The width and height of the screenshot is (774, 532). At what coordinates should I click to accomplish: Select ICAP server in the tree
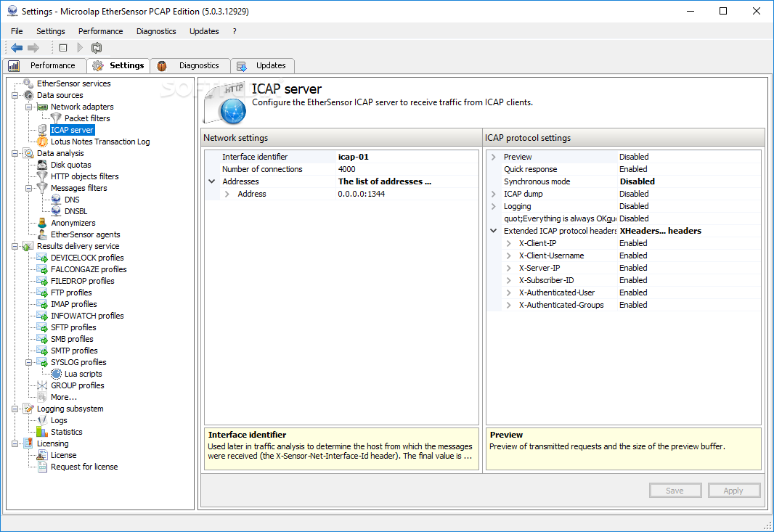pyautogui.click(x=72, y=130)
